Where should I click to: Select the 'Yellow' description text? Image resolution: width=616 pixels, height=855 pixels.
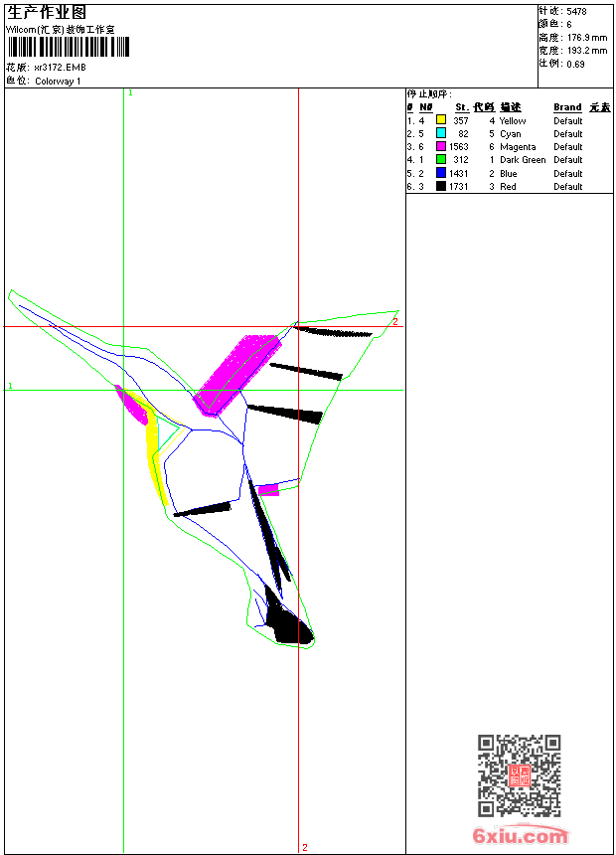pos(513,121)
